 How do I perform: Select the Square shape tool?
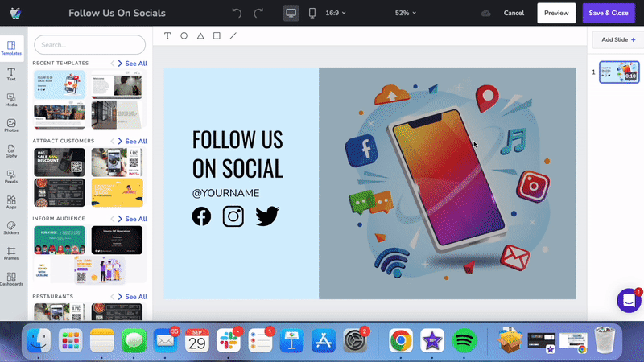tap(217, 36)
